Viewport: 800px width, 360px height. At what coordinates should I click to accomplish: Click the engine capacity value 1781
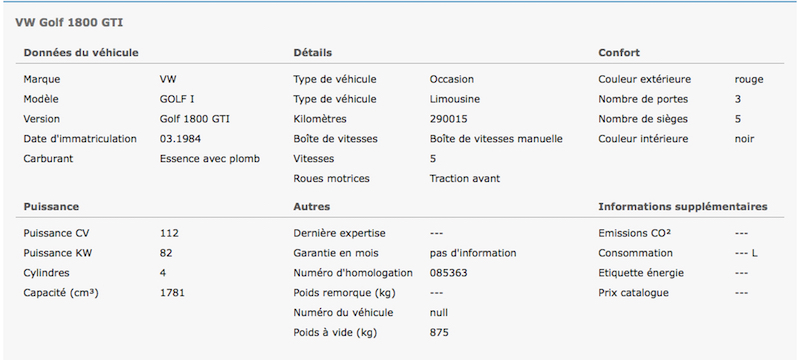tap(172, 293)
